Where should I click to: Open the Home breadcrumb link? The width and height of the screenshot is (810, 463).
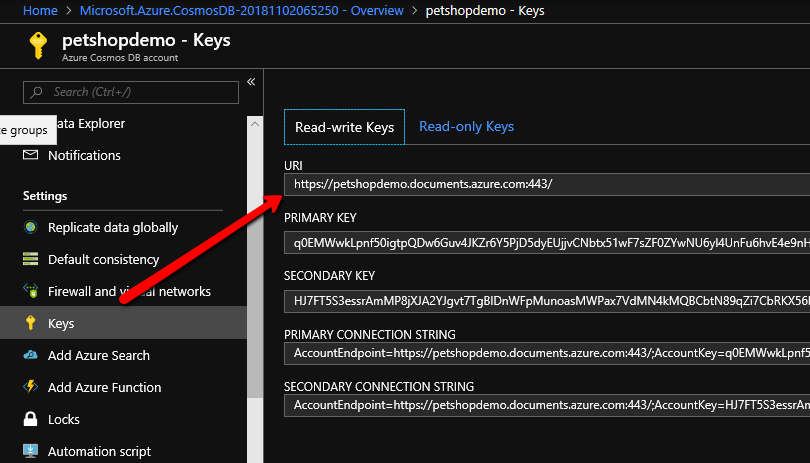click(40, 10)
